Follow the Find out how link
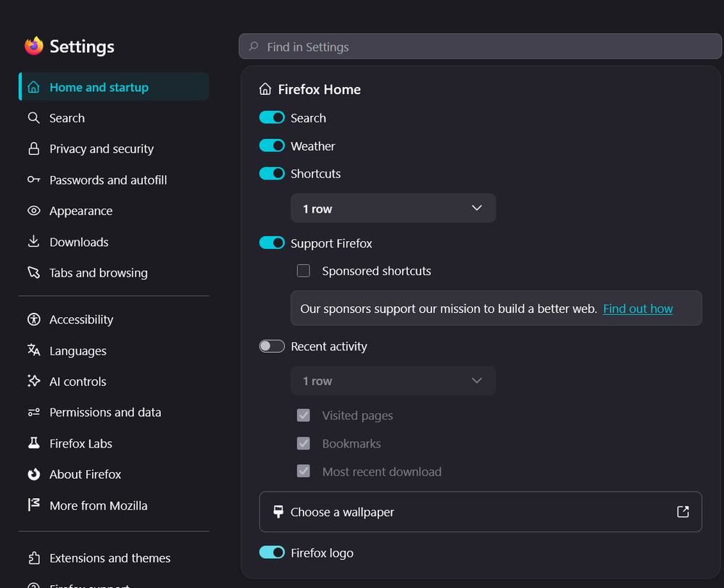 638,308
